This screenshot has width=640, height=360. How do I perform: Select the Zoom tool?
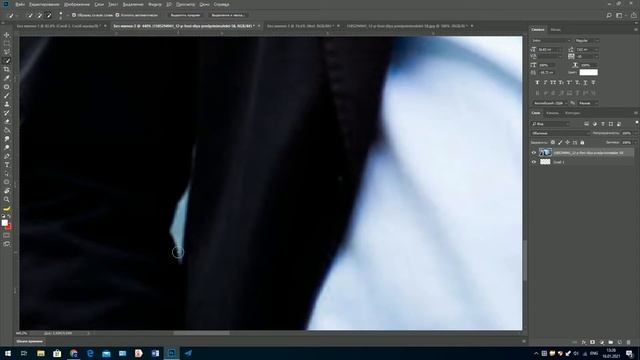click(7, 199)
